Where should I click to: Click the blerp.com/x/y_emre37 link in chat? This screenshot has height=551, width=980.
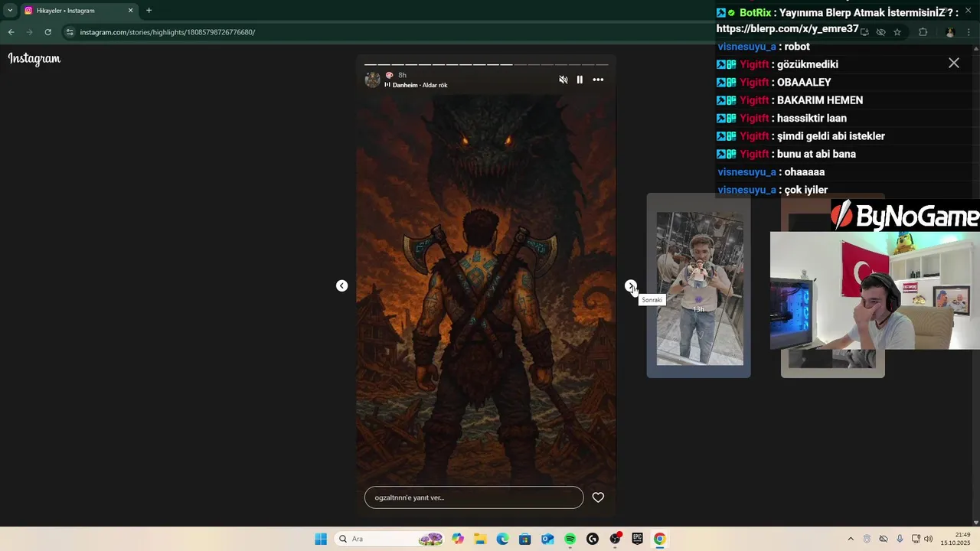coord(787,28)
